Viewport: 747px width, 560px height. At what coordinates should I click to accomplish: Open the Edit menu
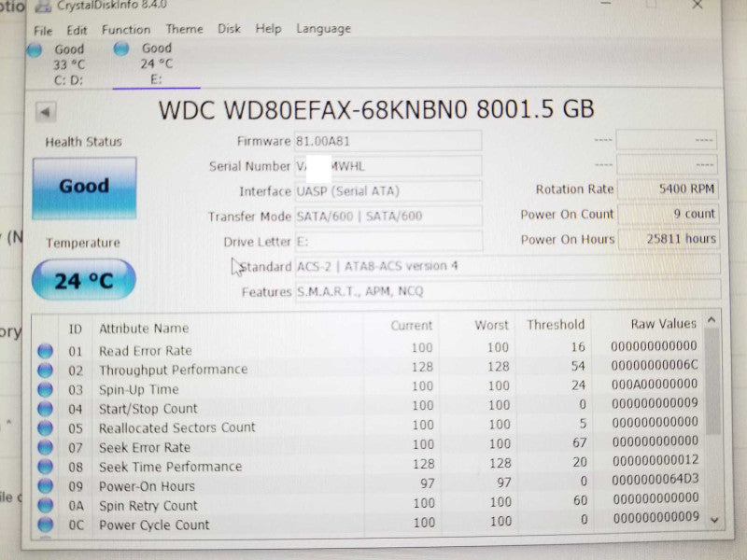(77, 31)
